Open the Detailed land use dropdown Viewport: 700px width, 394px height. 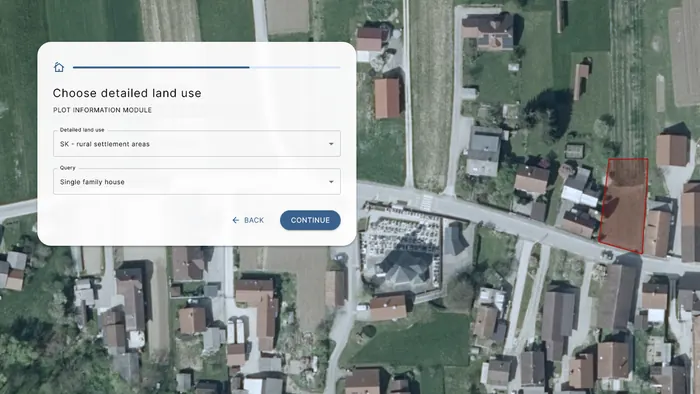[x=197, y=144]
